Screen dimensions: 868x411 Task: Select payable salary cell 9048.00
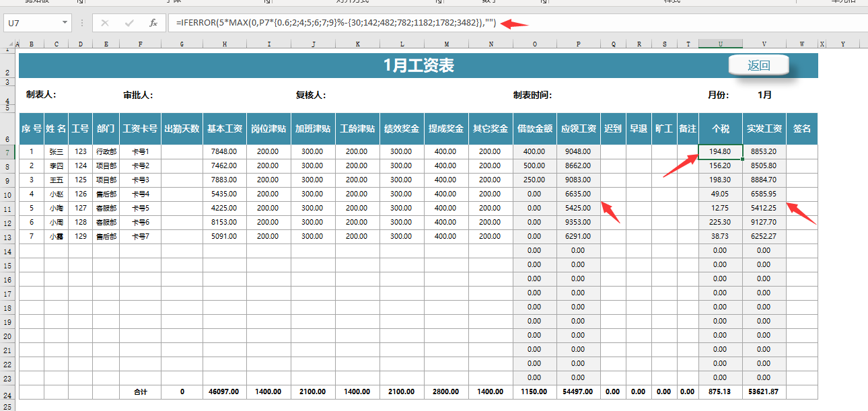pyautogui.click(x=579, y=151)
